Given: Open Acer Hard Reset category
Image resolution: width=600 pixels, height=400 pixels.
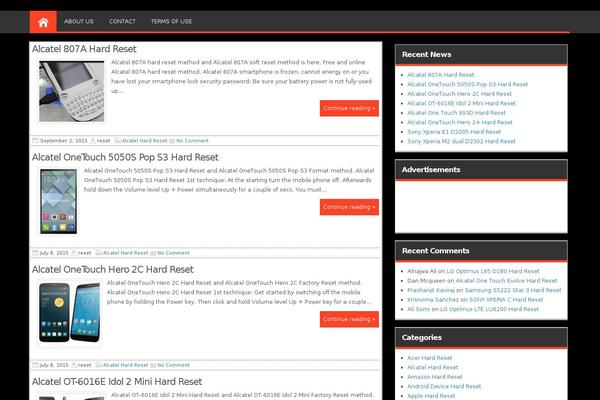Looking at the screenshot, I should click(429, 358).
